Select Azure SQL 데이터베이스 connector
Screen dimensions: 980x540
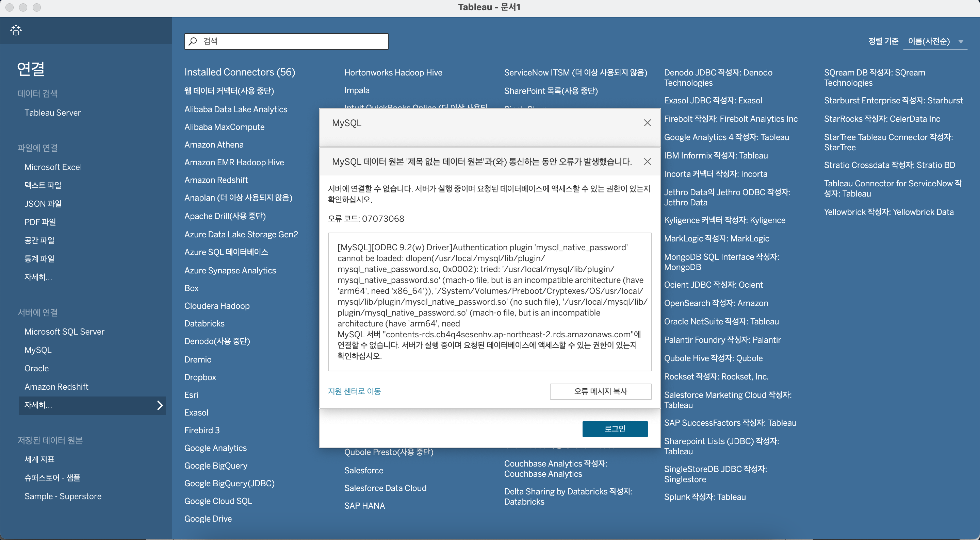point(226,252)
